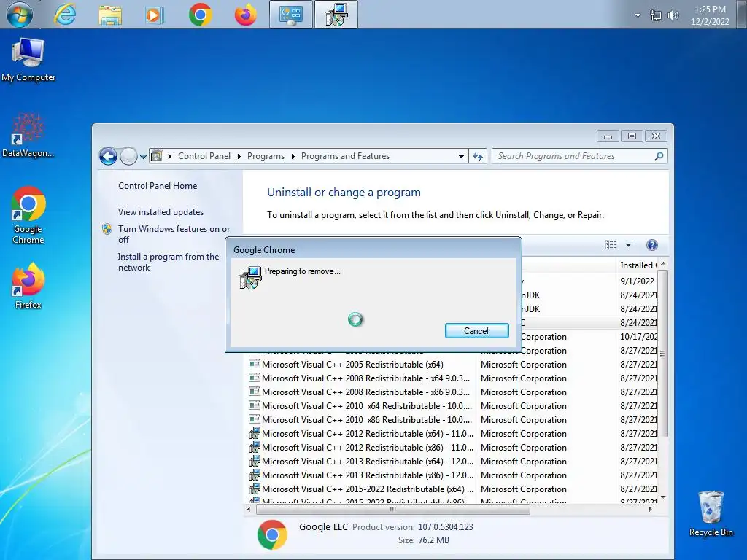Open Windows Media Player taskbar icon
The width and height of the screenshot is (747, 560).
[x=154, y=15]
